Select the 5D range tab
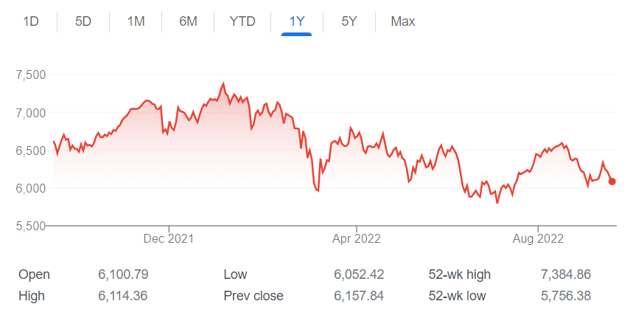 (83, 21)
